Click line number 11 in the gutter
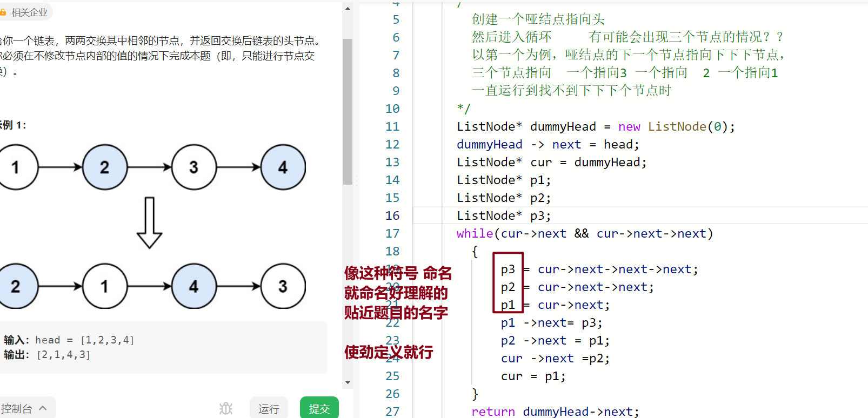The height and width of the screenshot is (418, 868). (392, 126)
